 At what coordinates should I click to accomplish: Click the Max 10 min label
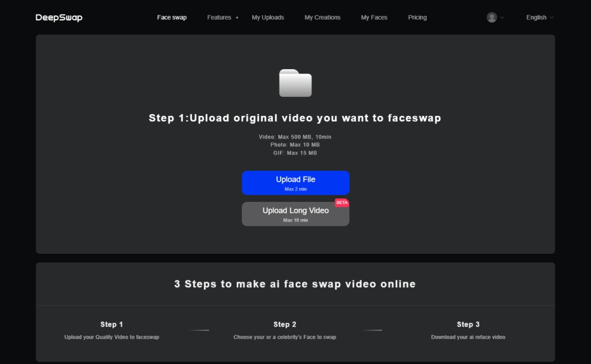pos(295,220)
